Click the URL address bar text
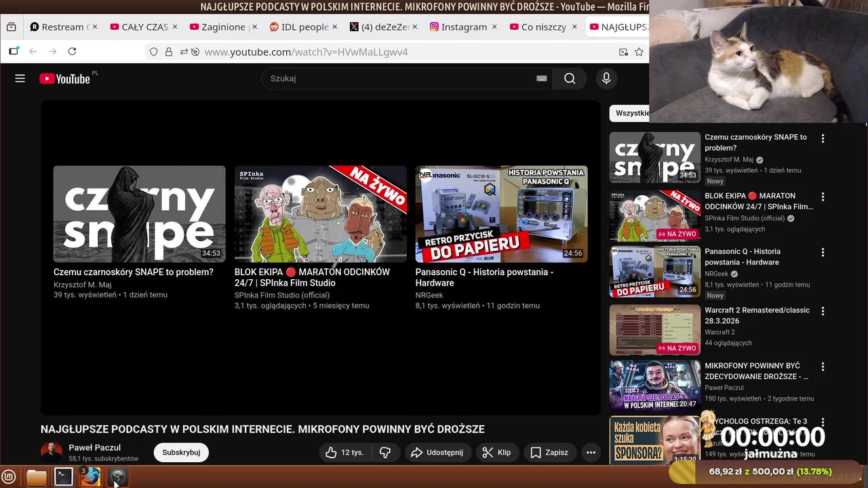The height and width of the screenshot is (488, 868). click(x=306, y=52)
